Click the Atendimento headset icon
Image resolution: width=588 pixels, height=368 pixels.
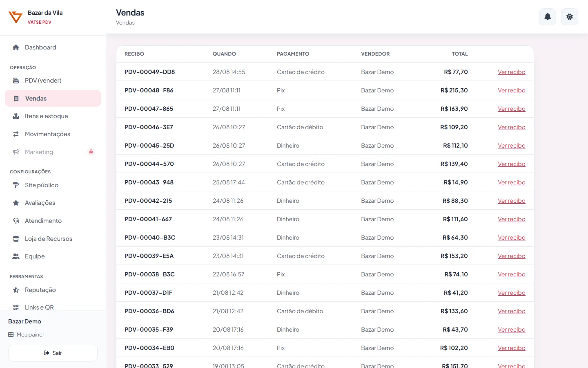(x=16, y=221)
